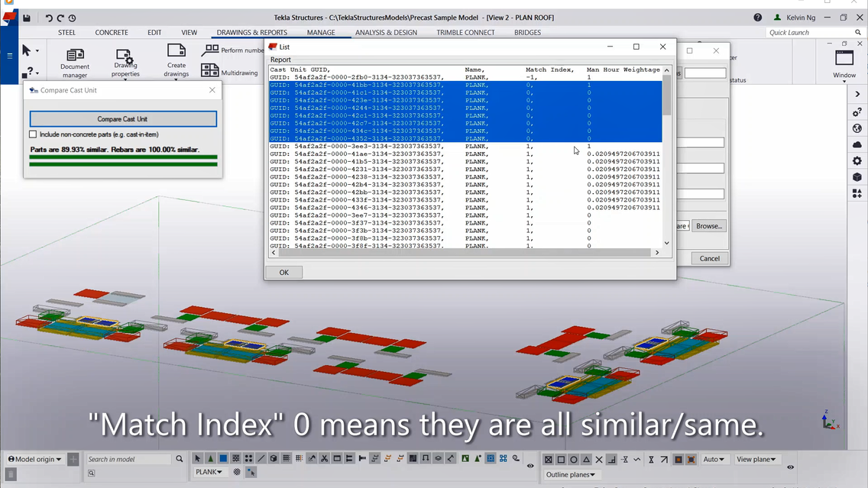Screen dimensions: 868x488
Task: Click Compare Cast Unit button
Action: point(123,119)
